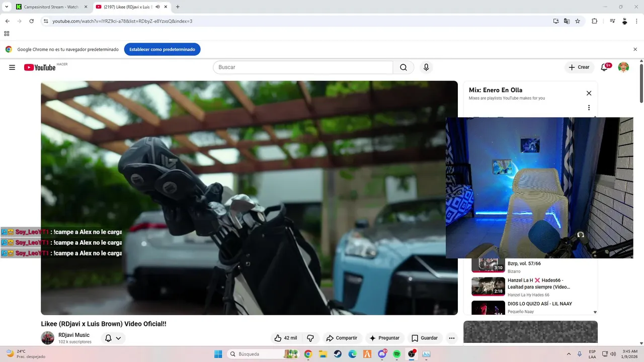The image size is (644, 362).
Task: Open Discord from the taskbar
Action: point(382,354)
